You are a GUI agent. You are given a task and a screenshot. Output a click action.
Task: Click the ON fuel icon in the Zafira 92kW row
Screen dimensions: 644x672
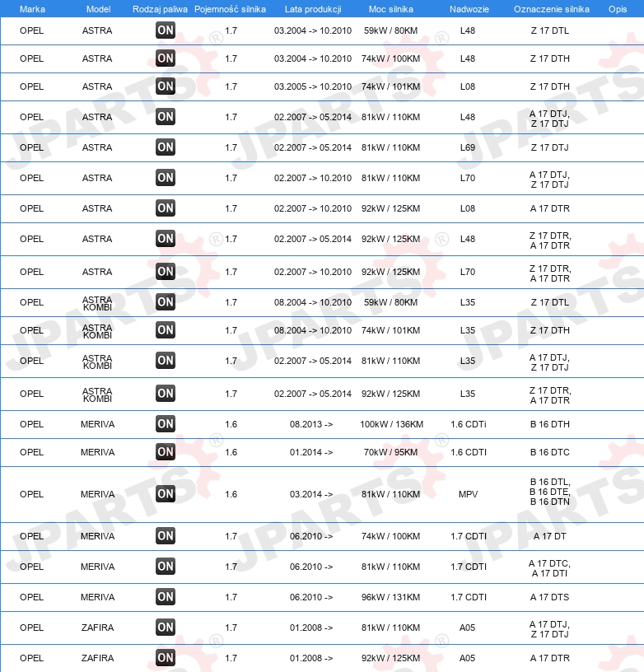(x=166, y=657)
